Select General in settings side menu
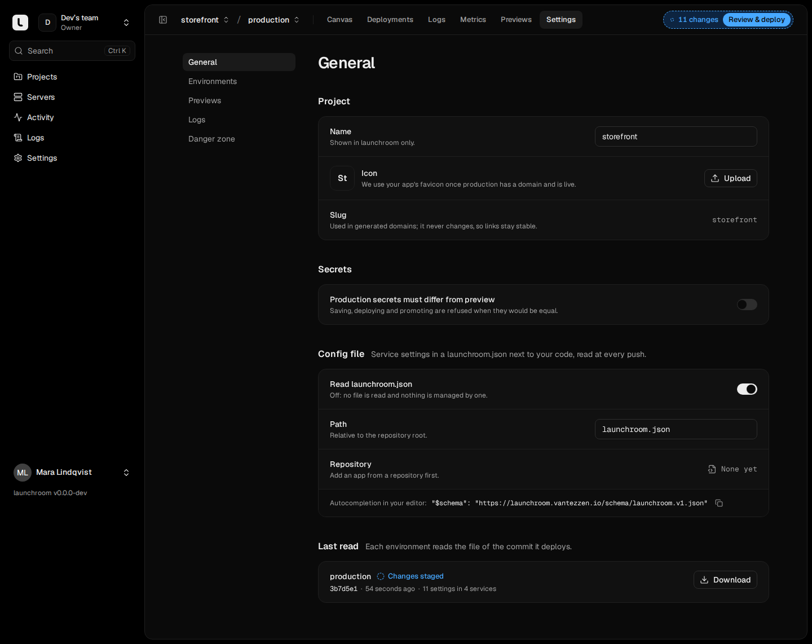 coord(239,62)
